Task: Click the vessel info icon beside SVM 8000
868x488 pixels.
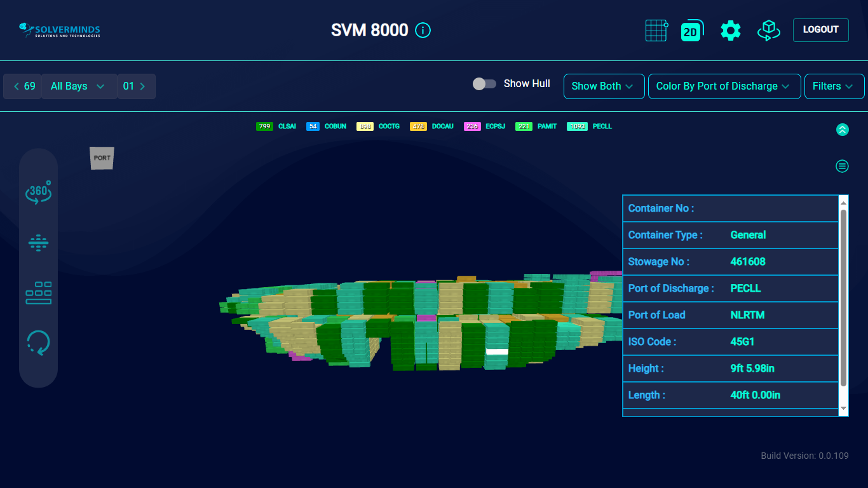Action: pyautogui.click(x=423, y=30)
